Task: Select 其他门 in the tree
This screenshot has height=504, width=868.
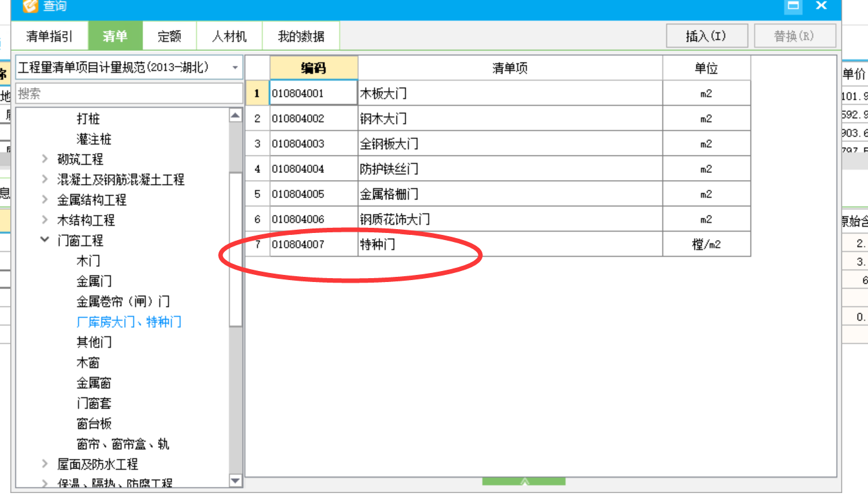Action: coord(94,342)
